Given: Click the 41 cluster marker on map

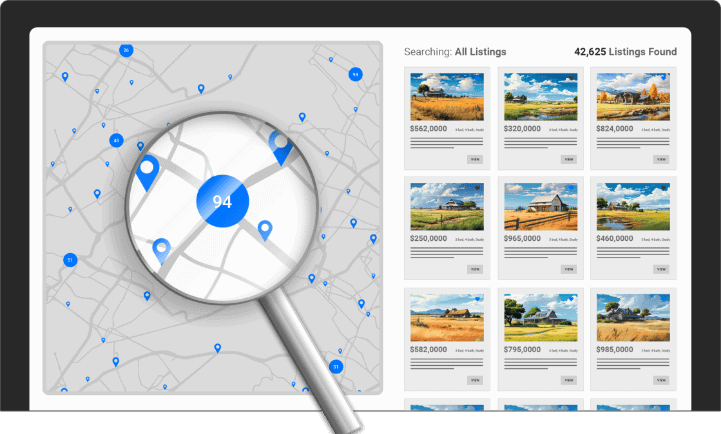Looking at the screenshot, I should pyautogui.click(x=117, y=141).
